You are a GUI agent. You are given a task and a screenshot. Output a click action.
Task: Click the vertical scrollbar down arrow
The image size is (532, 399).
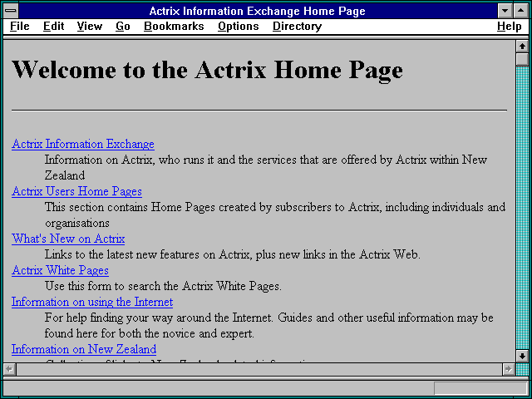pyautogui.click(x=522, y=356)
